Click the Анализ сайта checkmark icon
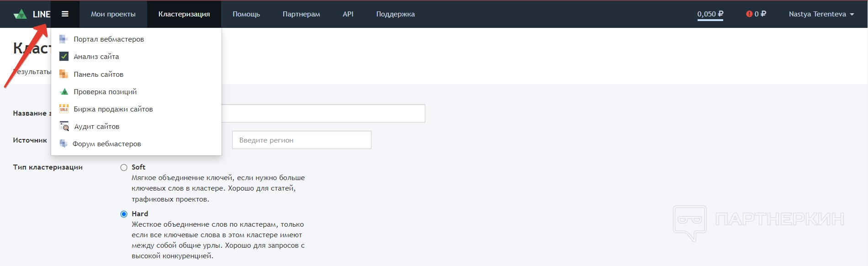Viewport: 868px width, 266px height. pos(64,57)
